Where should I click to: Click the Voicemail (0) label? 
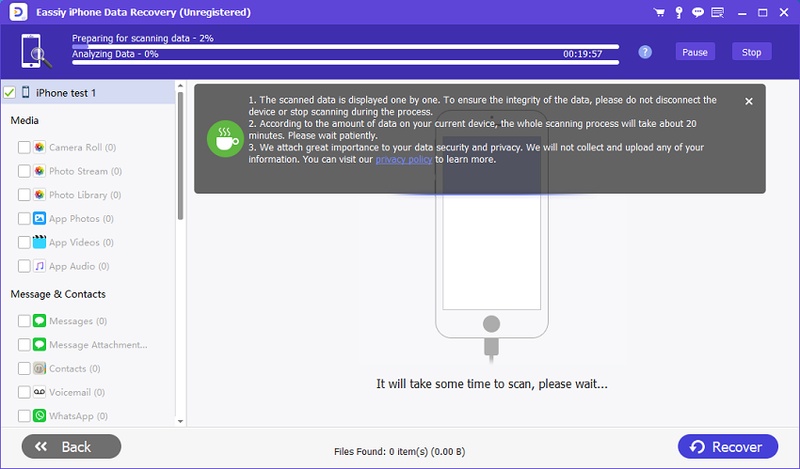[x=77, y=392]
